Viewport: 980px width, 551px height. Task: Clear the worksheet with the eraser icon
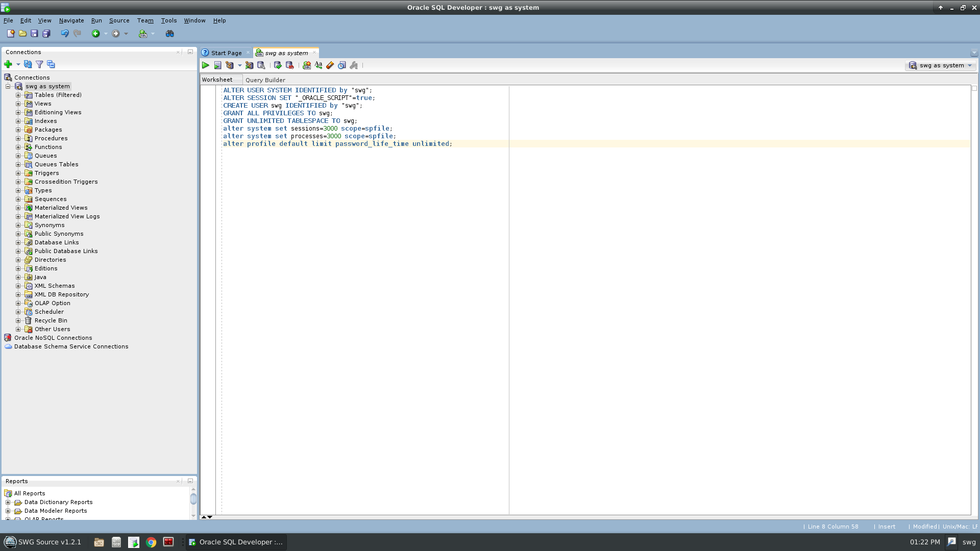click(330, 65)
